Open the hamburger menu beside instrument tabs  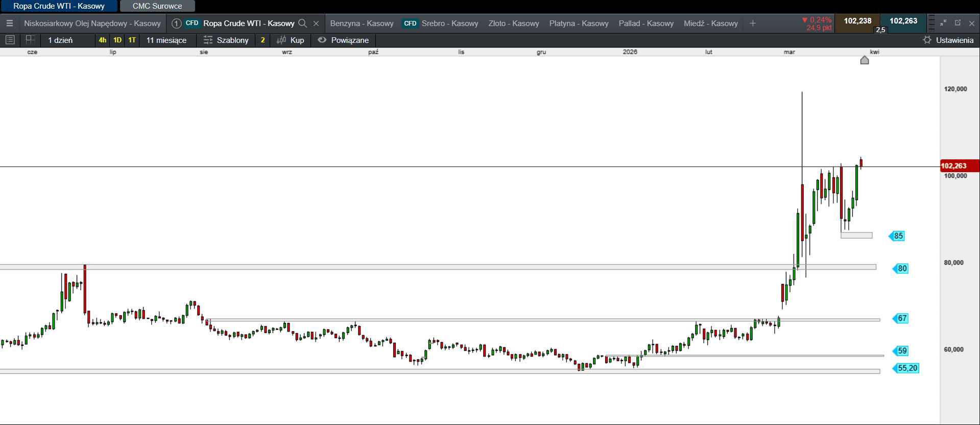[x=10, y=23]
